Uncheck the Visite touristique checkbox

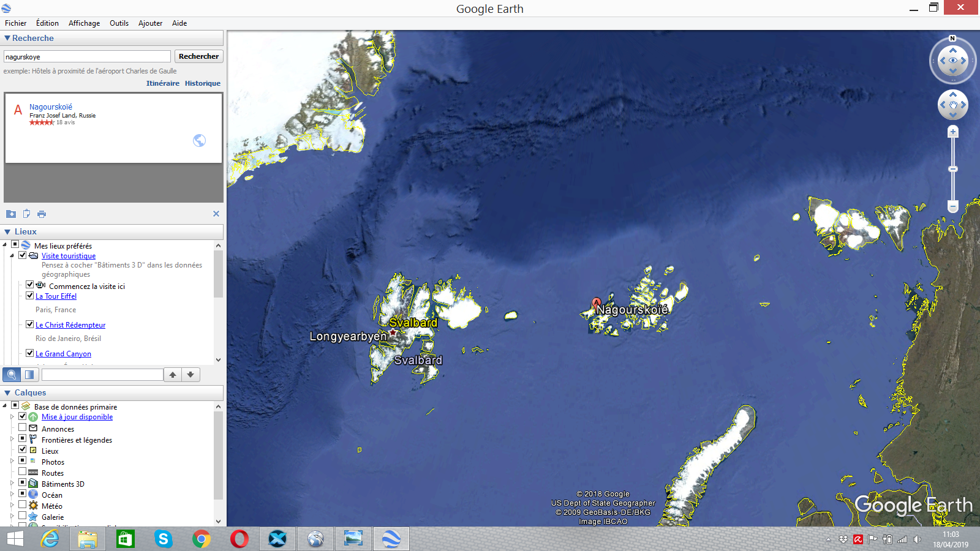pyautogui.click(x=23, y=255)
